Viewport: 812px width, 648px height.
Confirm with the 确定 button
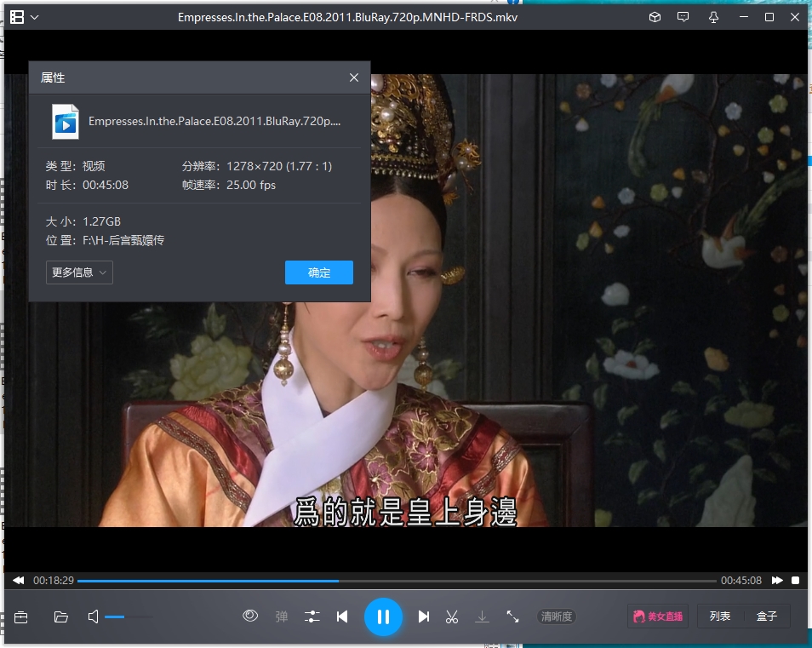click(319, 272)
